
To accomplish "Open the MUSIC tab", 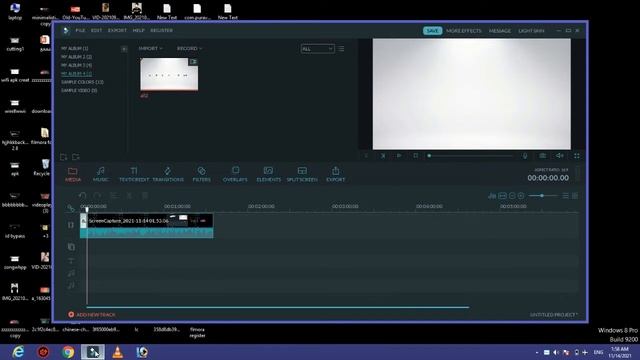I will pos(100,174).
